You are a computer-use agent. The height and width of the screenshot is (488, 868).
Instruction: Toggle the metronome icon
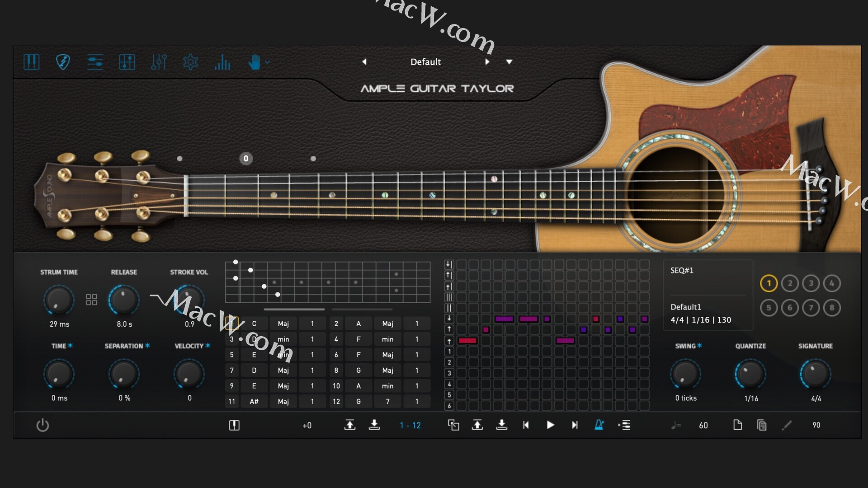tap(599, 425)
